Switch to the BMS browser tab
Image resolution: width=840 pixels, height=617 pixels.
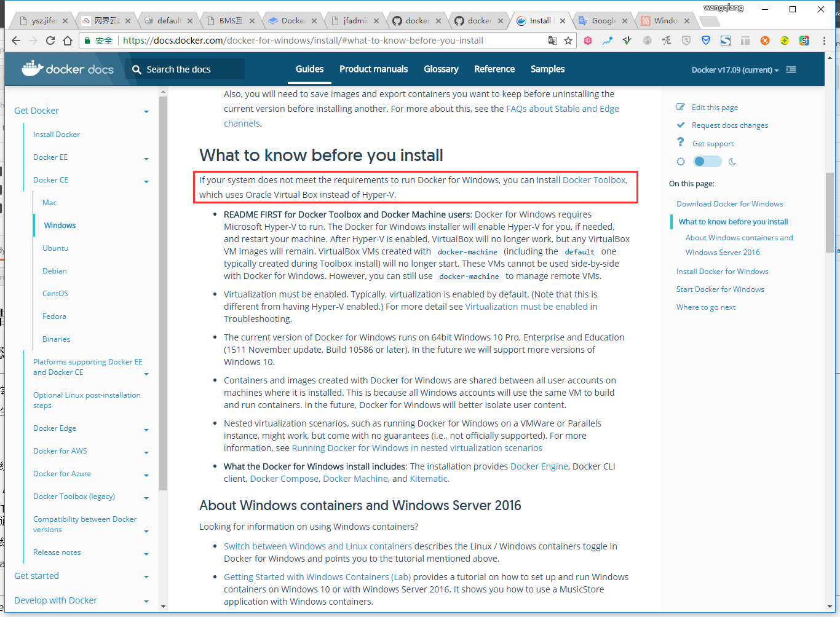click(x=231, y=20)
